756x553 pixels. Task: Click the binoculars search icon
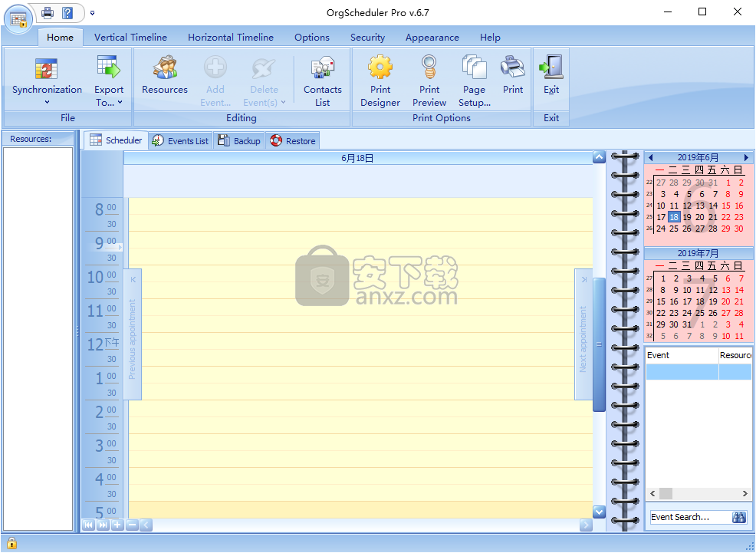coord(738,517)
